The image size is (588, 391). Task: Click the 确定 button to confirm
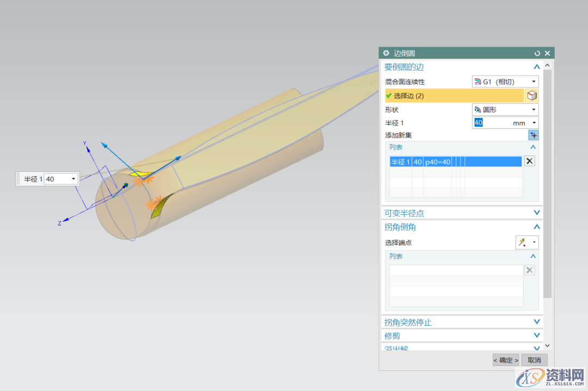505,360
